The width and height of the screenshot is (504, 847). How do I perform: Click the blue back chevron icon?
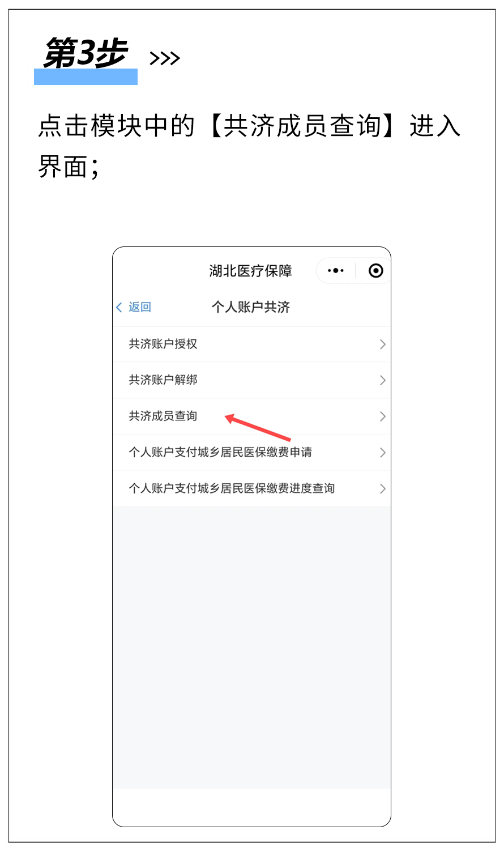[x=119, y=307]
